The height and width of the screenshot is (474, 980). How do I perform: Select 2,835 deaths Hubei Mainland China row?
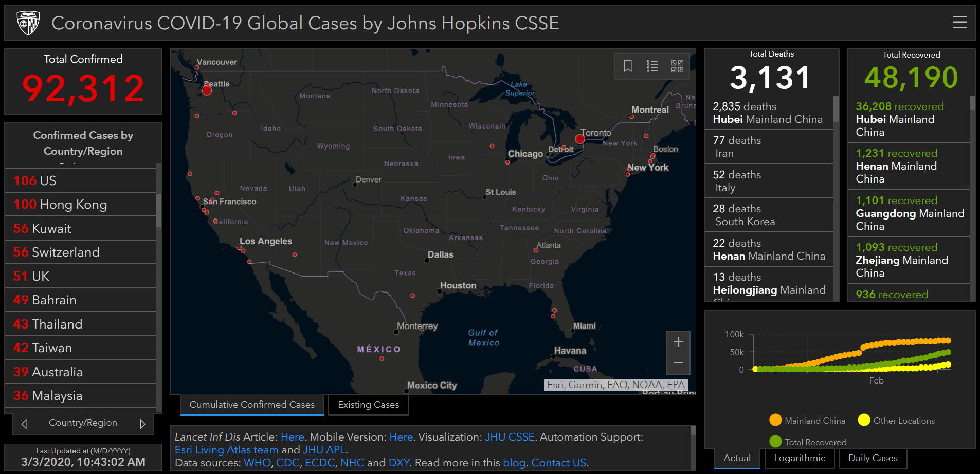tap(769, 113)
